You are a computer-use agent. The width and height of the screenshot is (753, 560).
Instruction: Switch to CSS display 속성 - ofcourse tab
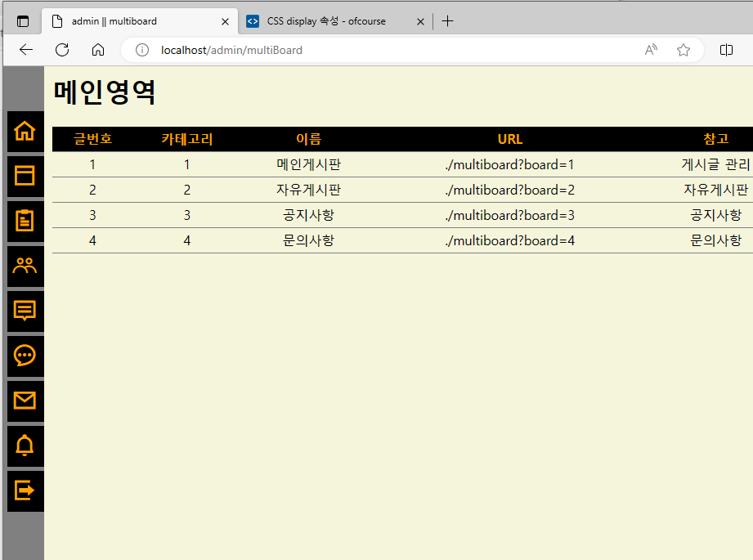tap(335, 21)
